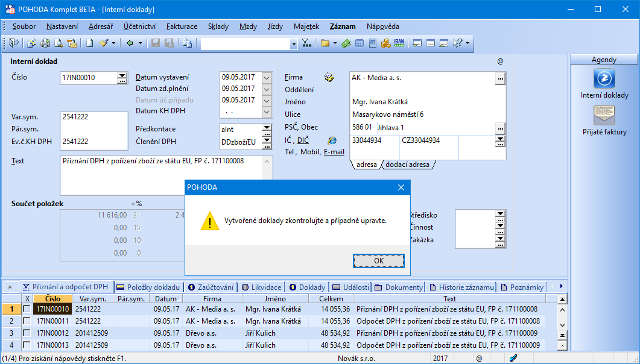Open the Přijaté faktury agenda icon
Viewport: 640px width, 364px height.
pyautogui.click(x=604, y=115)
